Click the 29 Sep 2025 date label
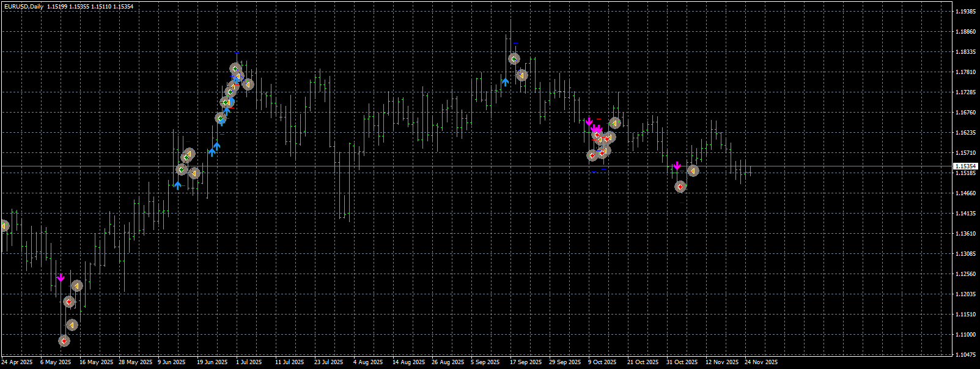The width and height of the screenshot is (980, 369). (566, 362)
